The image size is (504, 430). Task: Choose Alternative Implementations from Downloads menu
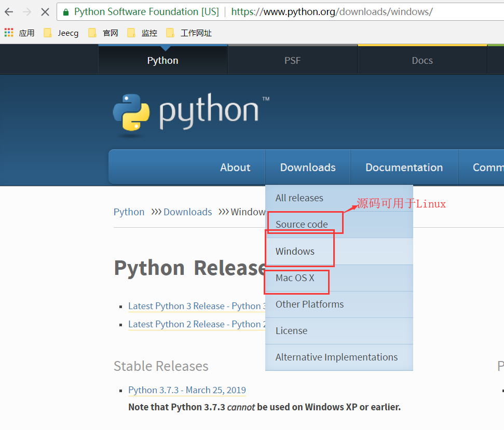[339, 357]
